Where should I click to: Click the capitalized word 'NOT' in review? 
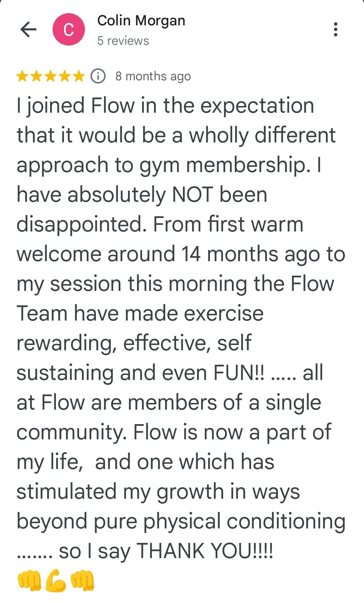click(192, 195)
